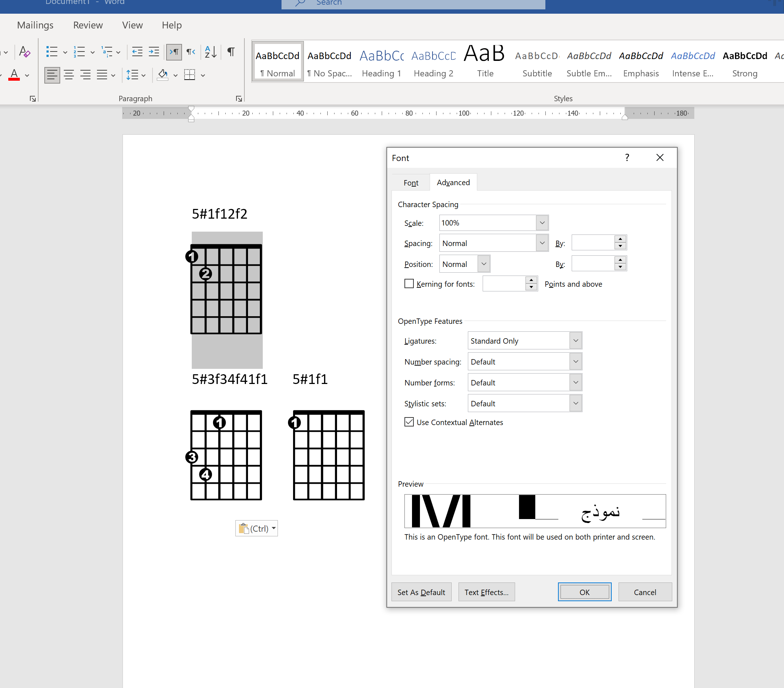
Task: Enable Use Contextual Alternates checkbox
Action: 409,421
